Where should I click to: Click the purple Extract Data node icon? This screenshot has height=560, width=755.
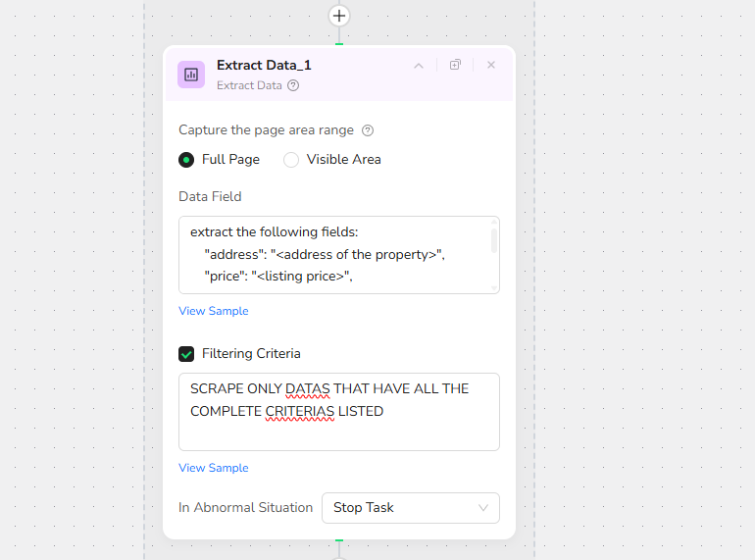pyautogui.click(x=191, y=75)
